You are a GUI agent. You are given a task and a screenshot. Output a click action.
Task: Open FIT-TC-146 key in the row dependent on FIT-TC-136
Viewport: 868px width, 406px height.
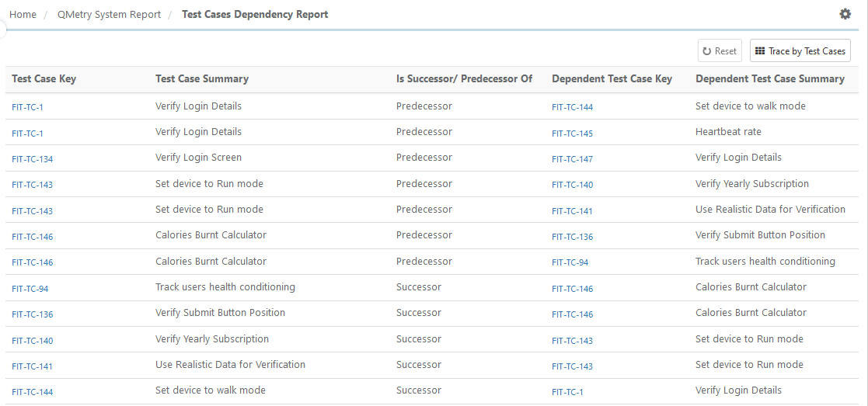pyautogui.click(x=32, y=237)
